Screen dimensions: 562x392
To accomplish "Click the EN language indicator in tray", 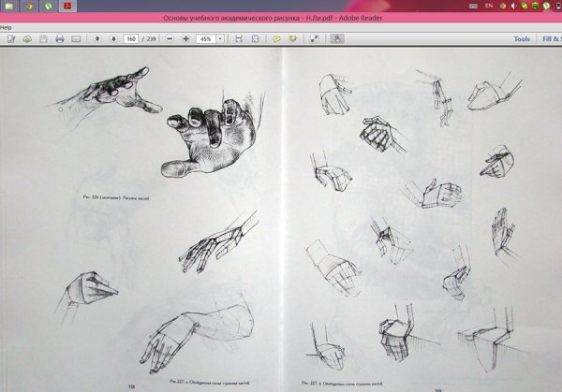I will click(x=489, y=6).
